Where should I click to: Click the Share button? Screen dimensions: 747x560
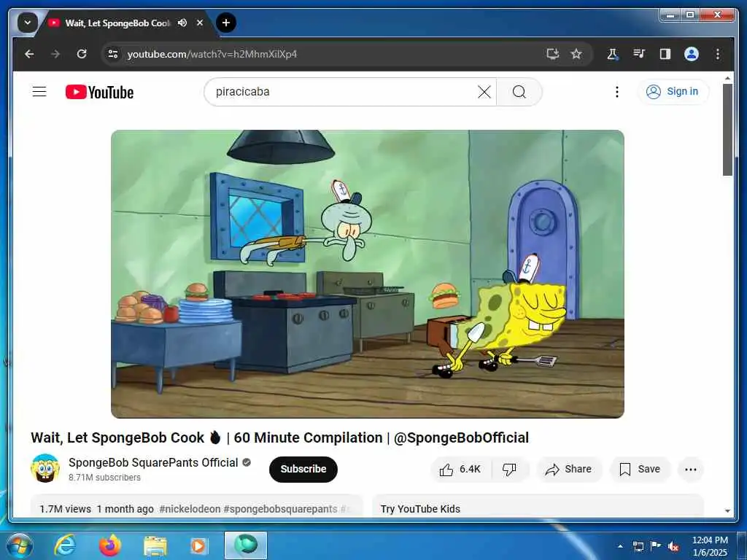[x=569, y=469]
